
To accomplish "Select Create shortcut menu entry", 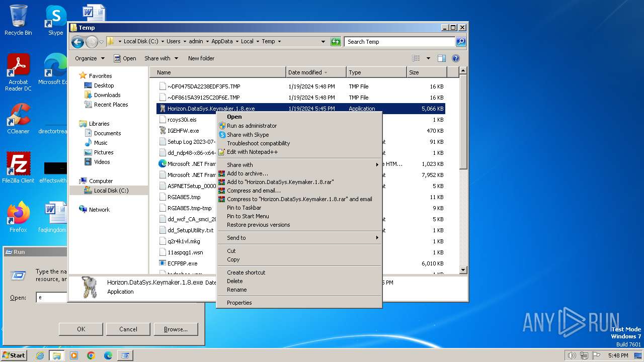I will tap(299, 273).
